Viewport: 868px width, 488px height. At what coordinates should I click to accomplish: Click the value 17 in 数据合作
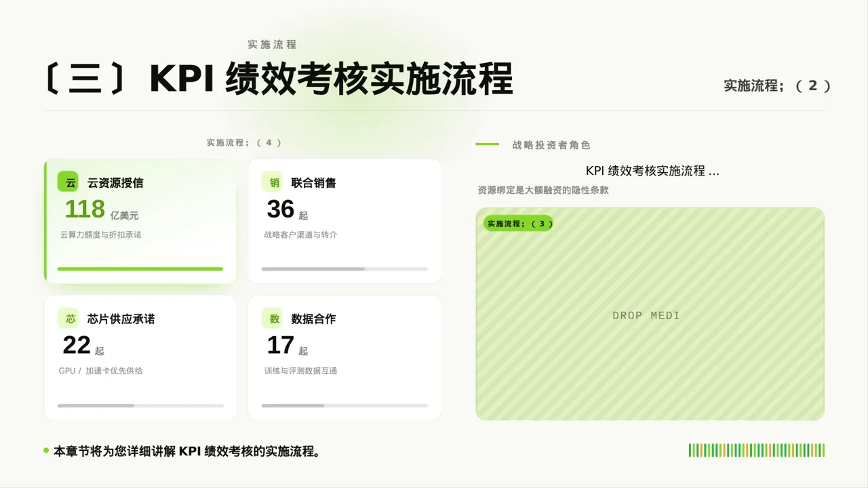pos(281,346)
